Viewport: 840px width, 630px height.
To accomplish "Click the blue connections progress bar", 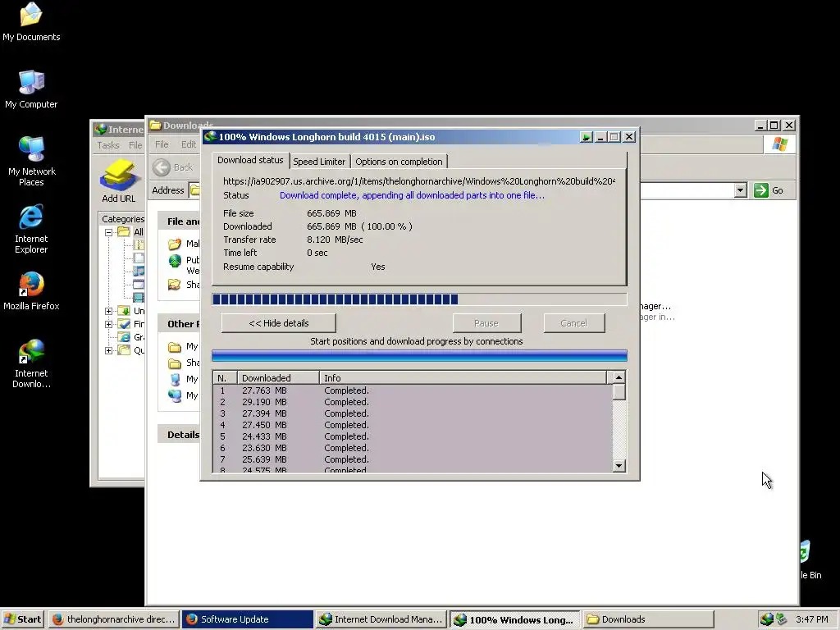I will tap(419, 356).
